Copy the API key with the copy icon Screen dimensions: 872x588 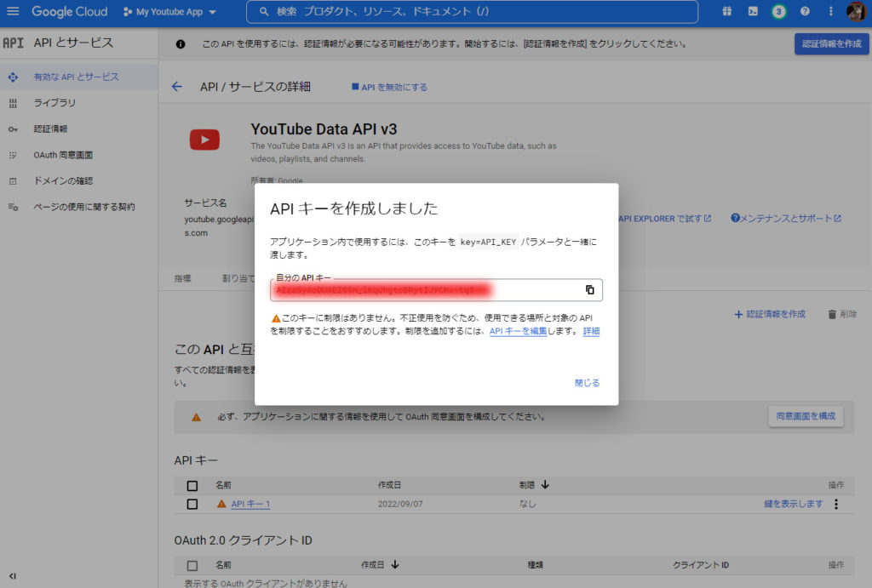pos(589,289)
